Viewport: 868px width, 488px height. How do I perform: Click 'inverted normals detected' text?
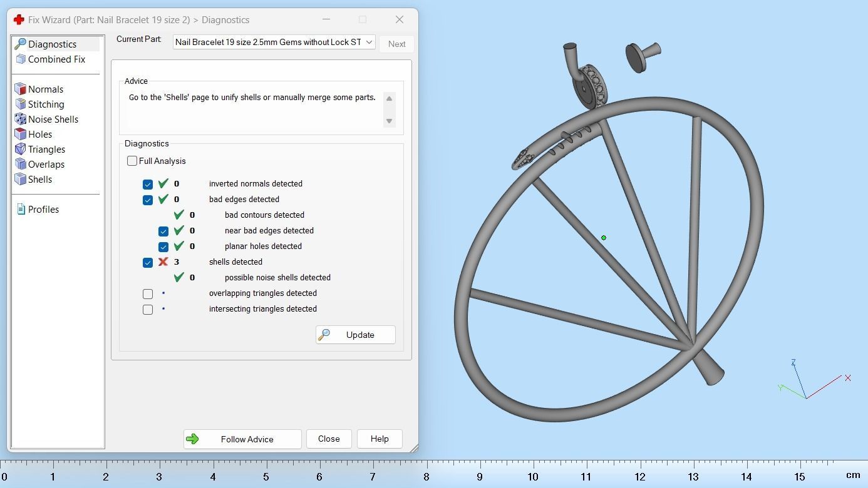tap(256, 183)
